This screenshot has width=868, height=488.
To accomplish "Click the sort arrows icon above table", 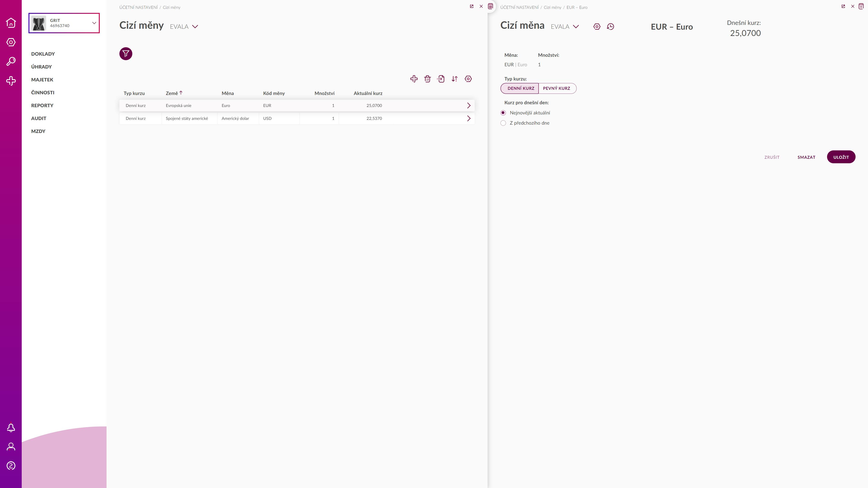I will pos(455,79).
